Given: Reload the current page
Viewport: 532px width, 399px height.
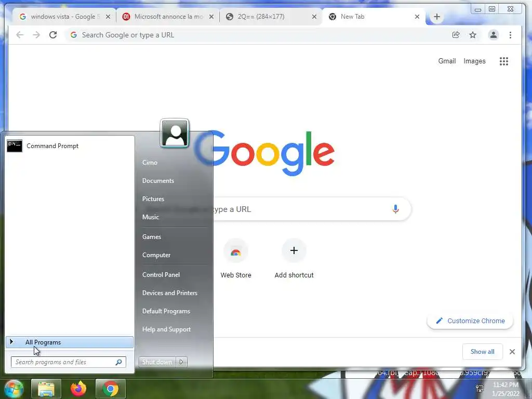Looking at the screenshot, I should [x=53, y=35].
